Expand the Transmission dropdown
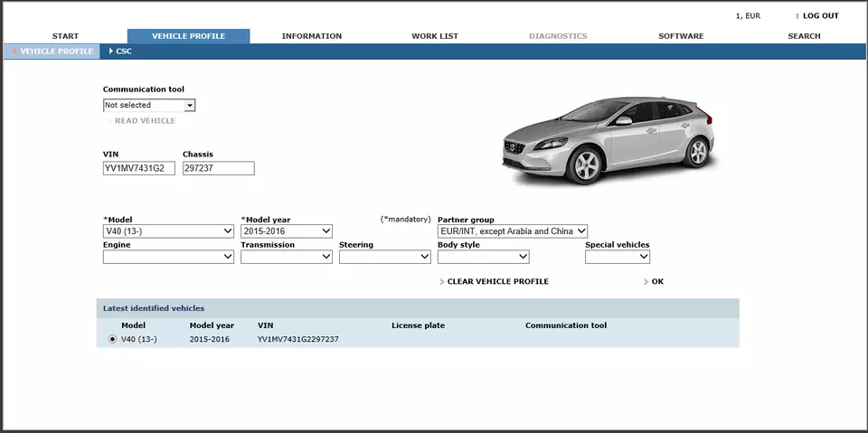Screen dimensions: 868x433 click(x=287, y=257)
